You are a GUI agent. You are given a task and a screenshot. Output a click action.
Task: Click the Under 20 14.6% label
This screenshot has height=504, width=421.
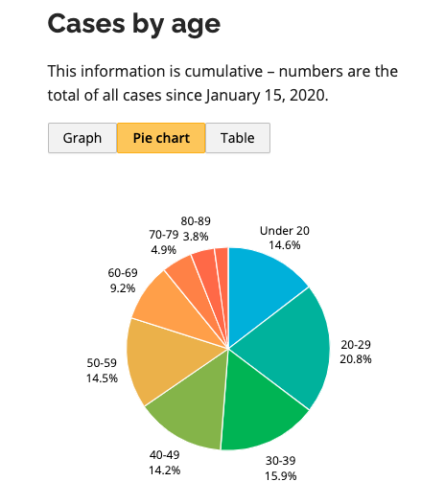point(285,238)
